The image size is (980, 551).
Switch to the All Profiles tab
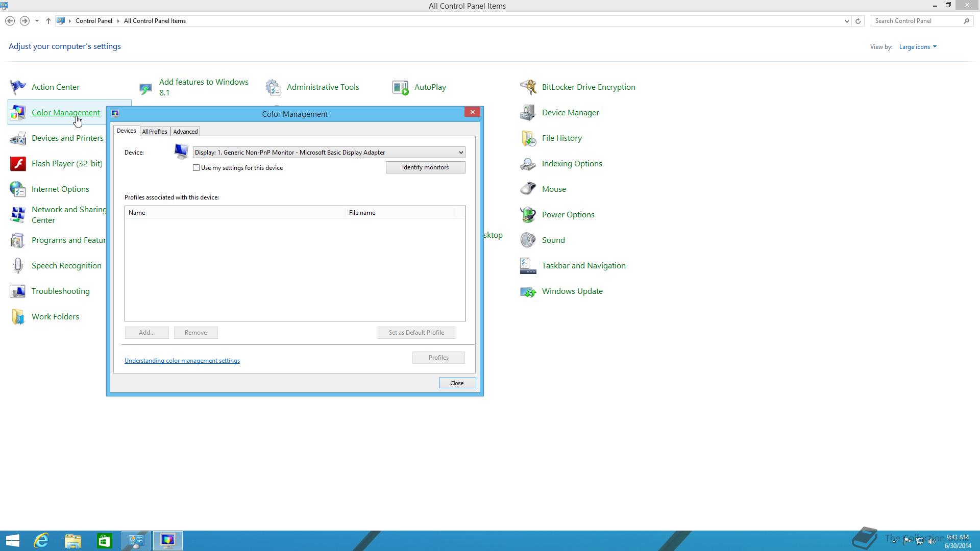[x=155, y=132]
